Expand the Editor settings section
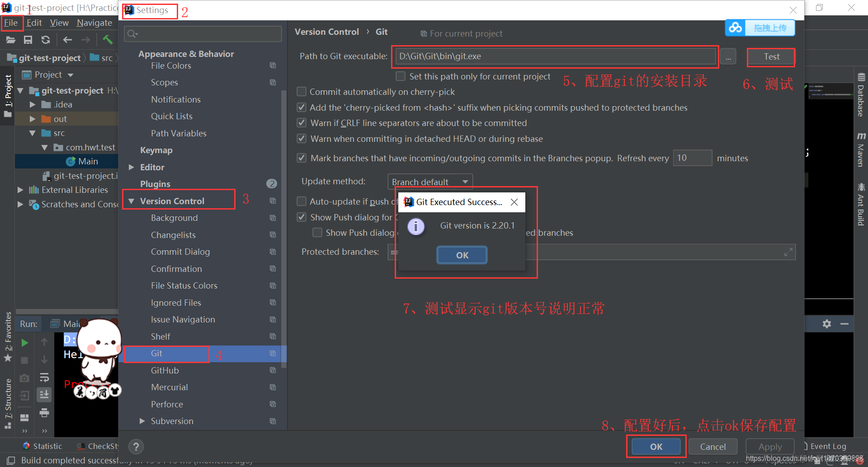The width and height of the screenshot is (868, 467). click(131, 167)
